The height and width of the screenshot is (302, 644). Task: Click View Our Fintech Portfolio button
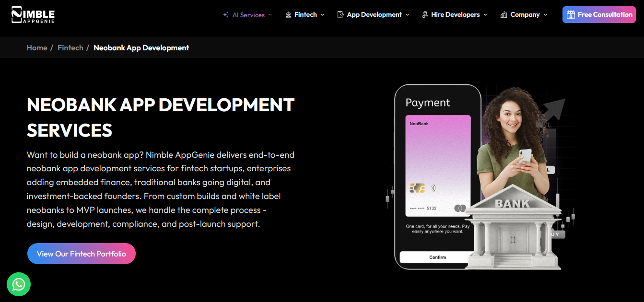82,254
